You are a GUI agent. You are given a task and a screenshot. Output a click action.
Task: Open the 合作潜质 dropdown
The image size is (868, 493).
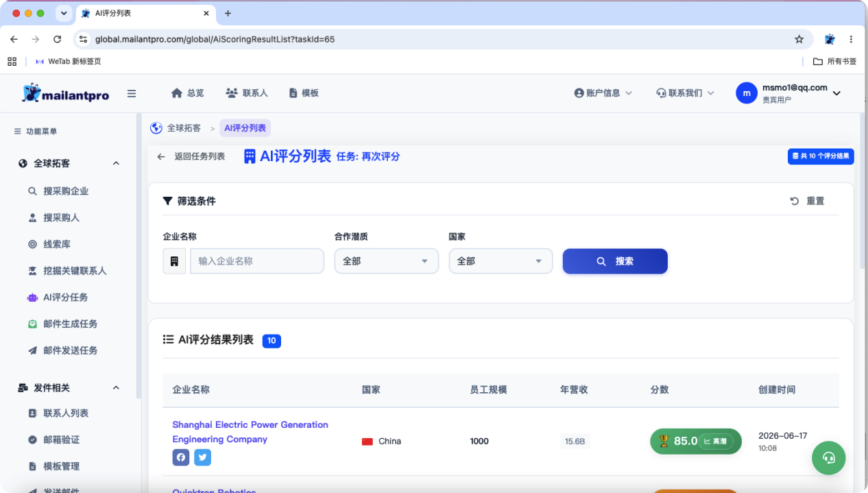click(387, 261)
